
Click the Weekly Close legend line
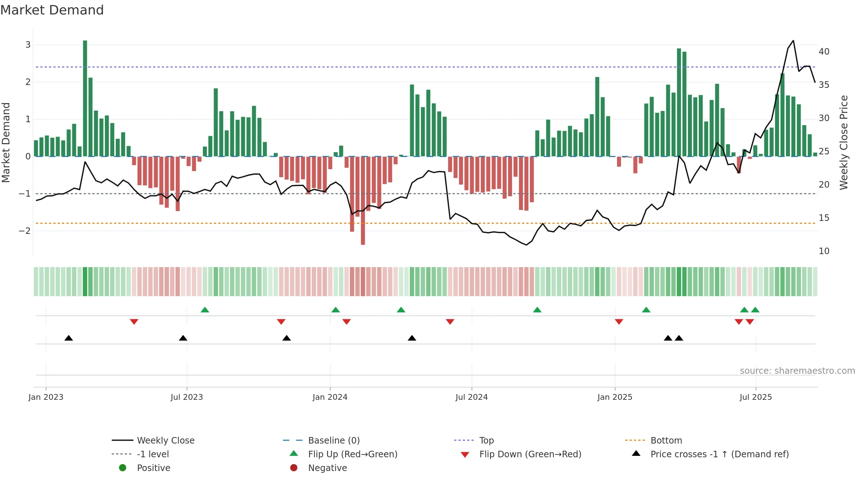[123, 440]
